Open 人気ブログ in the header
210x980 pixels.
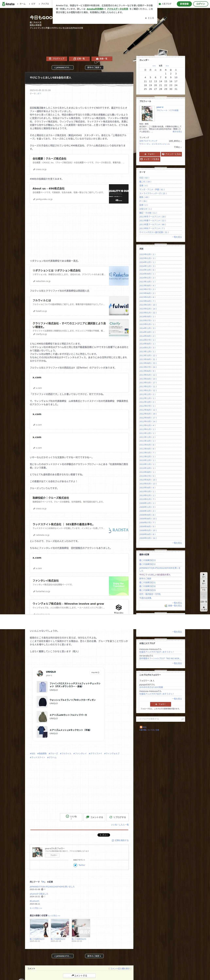(165, 4)
